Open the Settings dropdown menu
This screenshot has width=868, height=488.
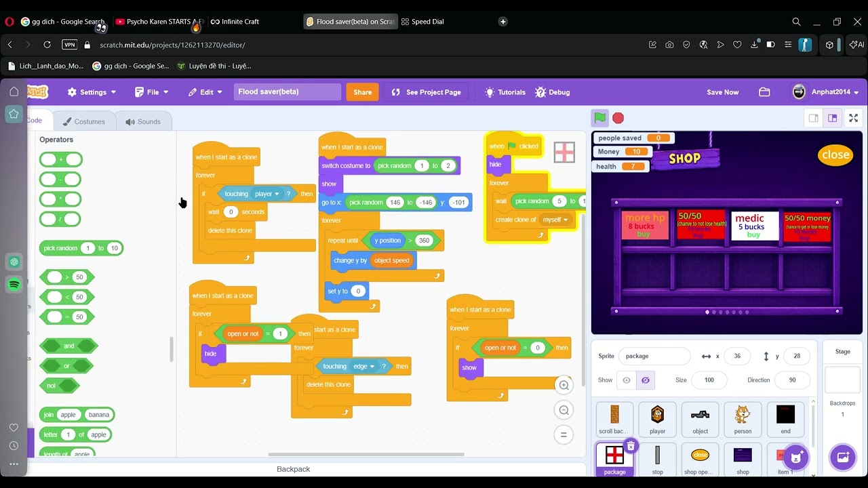click(92, 92)
